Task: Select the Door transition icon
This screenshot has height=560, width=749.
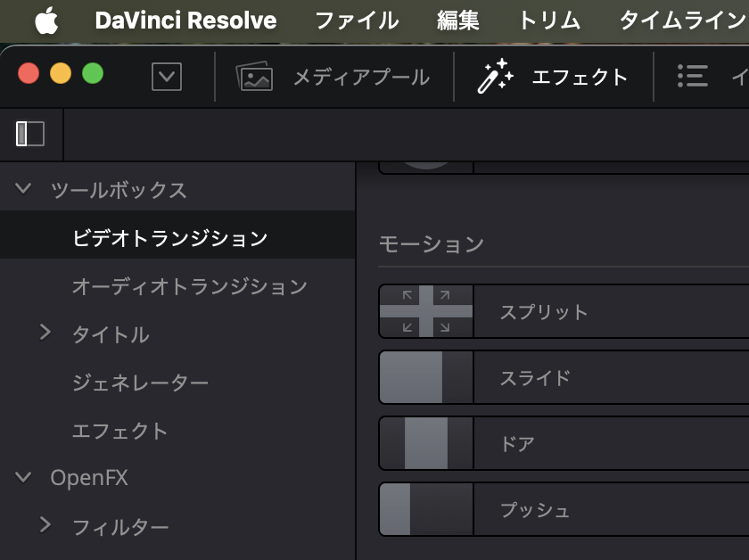Action: (x=426, y=443)
